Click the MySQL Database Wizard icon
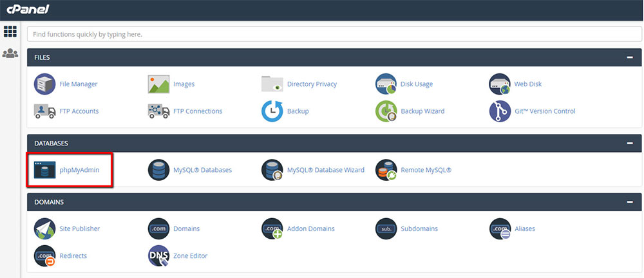644x278 pixels. pos(272,170)
